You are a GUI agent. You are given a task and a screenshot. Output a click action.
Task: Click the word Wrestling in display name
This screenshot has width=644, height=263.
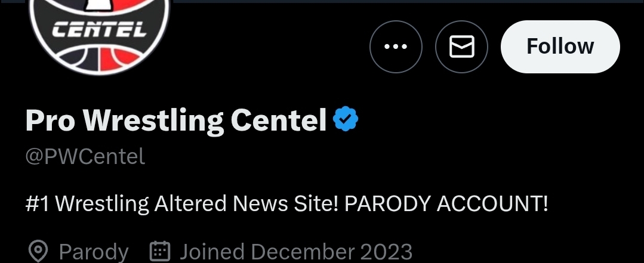click(153, 121)
